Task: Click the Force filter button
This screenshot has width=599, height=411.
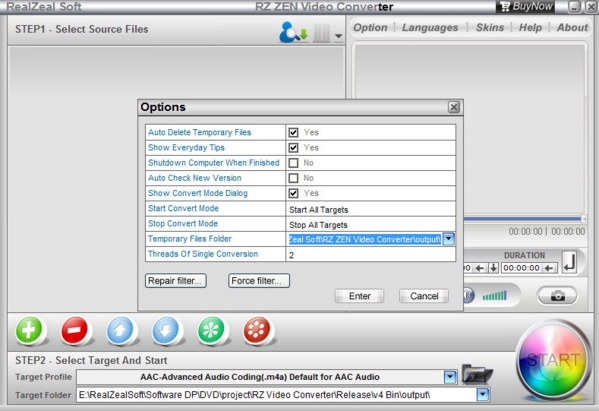Action: [259, 281]
